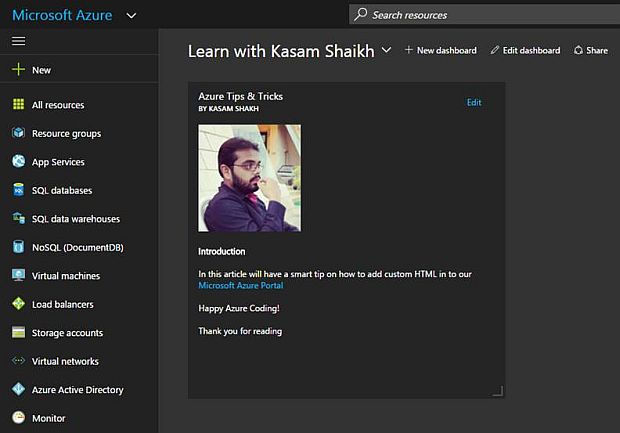The width and height of the screenshot is (620, 433).
Task: Click the Azure Active Directory icon
Action: (18, 390)
